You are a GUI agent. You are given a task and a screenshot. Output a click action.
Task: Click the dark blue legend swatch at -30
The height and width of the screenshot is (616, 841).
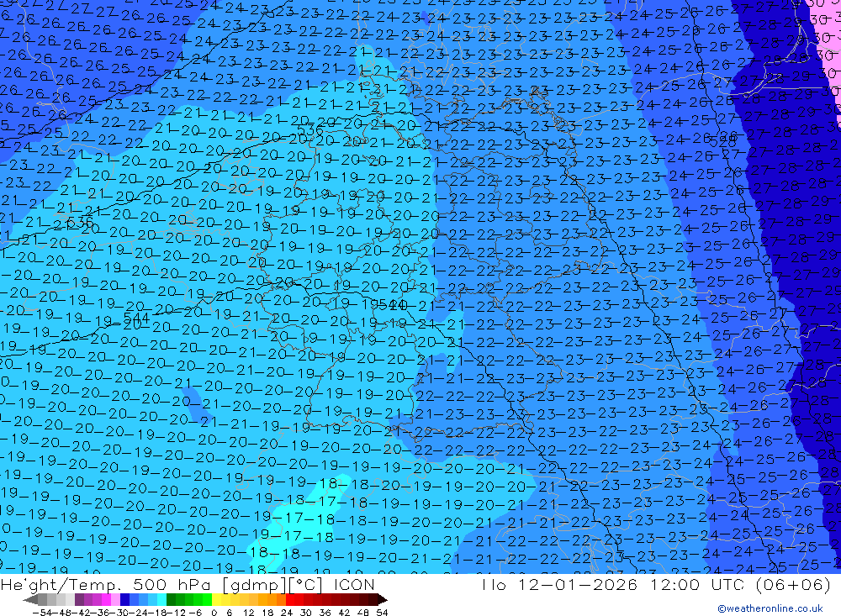point(124,599)
